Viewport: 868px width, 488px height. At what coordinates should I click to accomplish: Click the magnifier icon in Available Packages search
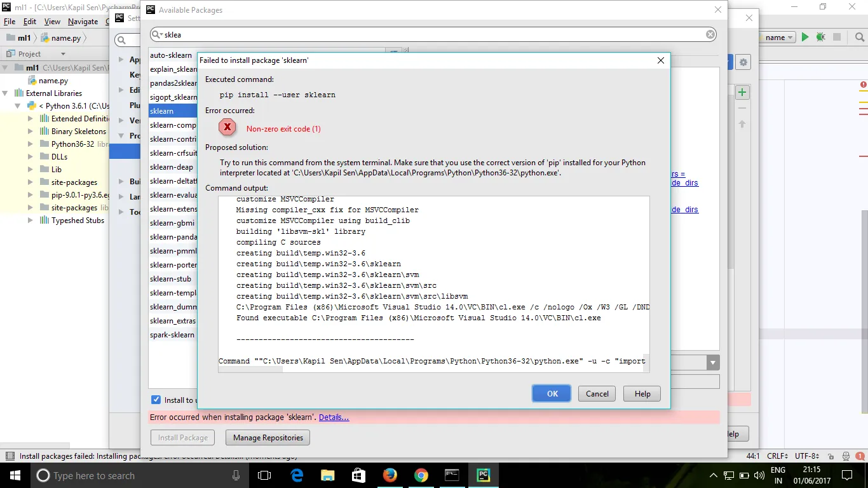click(157, 34)
